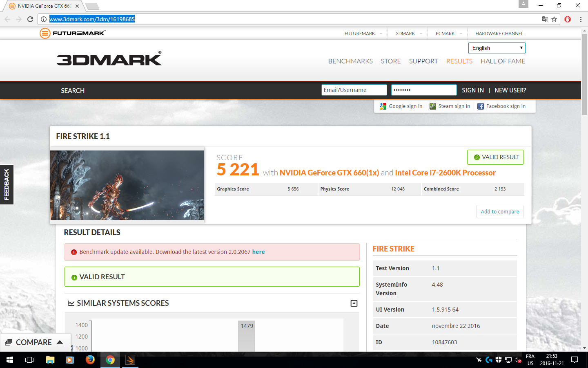
Task: Click the Email/Username field
Action: tap(354, 90)
